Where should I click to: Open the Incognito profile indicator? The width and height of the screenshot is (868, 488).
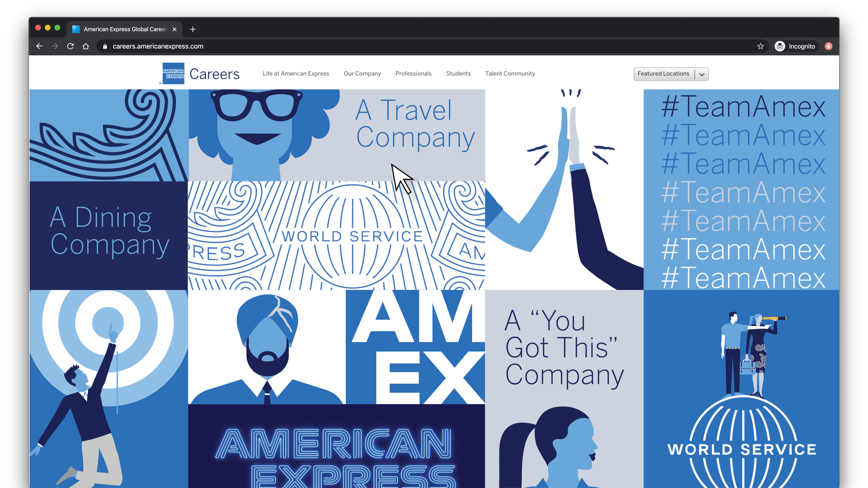coord(795,46)
